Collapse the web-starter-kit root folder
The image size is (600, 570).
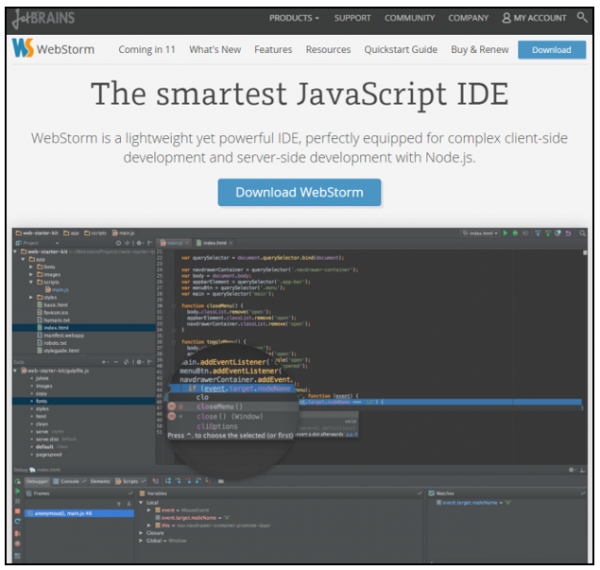[15, 251]
